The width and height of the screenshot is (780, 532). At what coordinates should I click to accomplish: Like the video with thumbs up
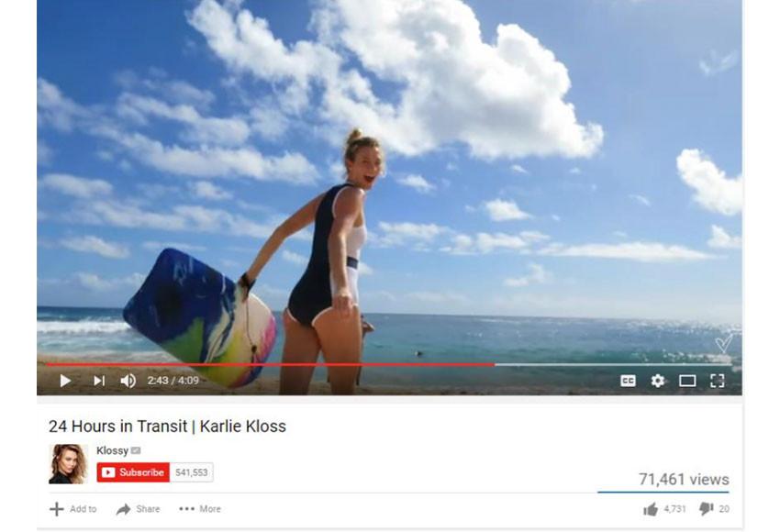pos(651,509)
